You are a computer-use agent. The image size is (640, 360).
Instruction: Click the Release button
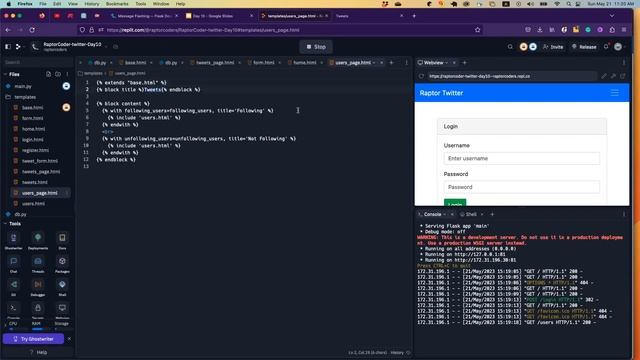pyautogui.click(x=584, y=47)
